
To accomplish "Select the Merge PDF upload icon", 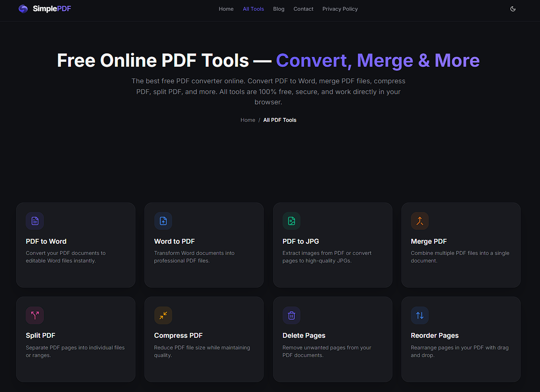I will [x=419, y=221].
